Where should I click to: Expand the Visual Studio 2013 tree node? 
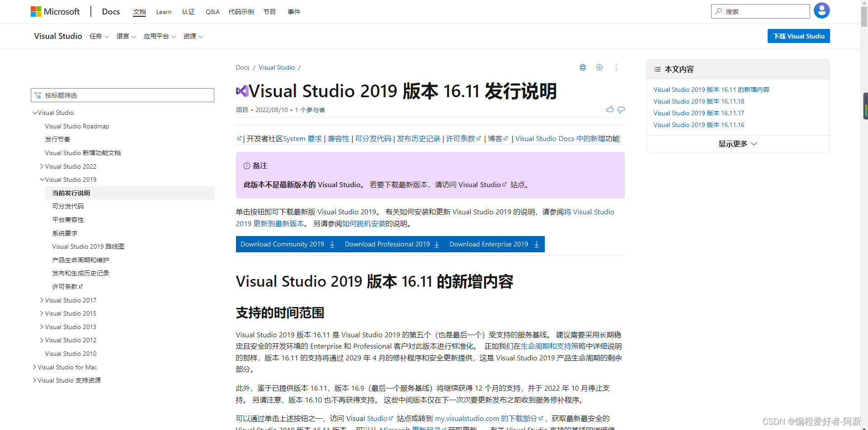(x=42, y=327)
